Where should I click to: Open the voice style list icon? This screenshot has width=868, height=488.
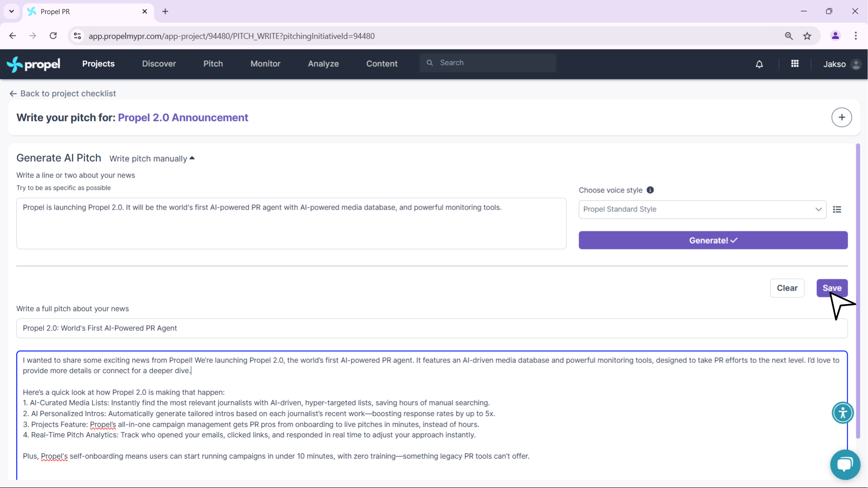click(x=837, y=210)
